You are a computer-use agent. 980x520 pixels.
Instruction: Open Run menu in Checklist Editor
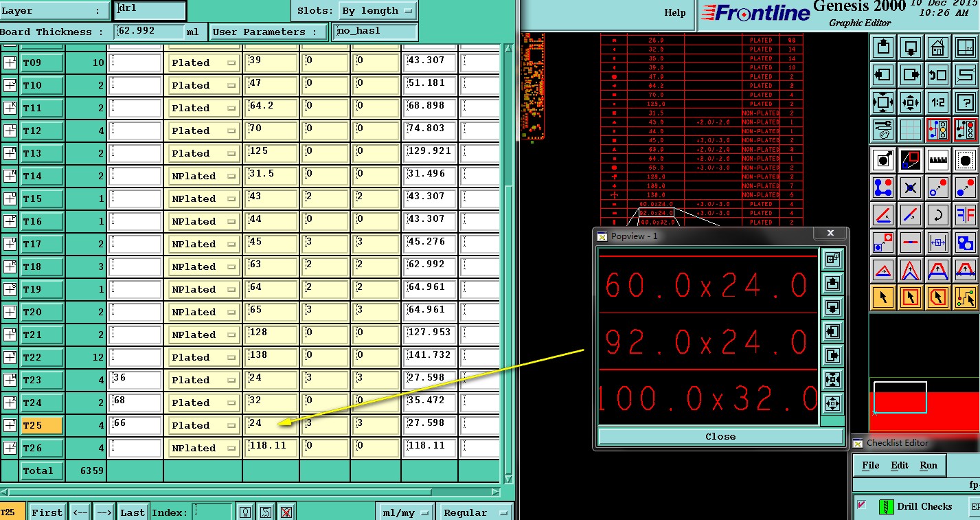click(928, 465)
